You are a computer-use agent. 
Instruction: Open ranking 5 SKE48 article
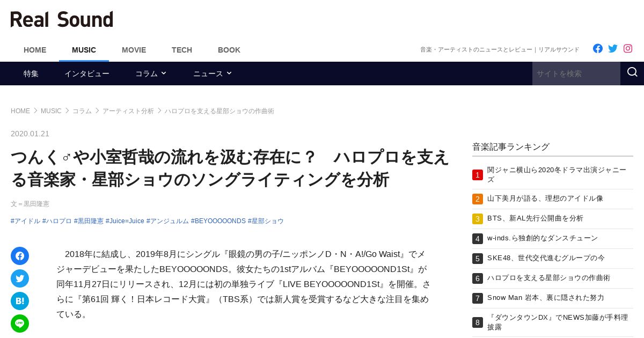point(553,258)
